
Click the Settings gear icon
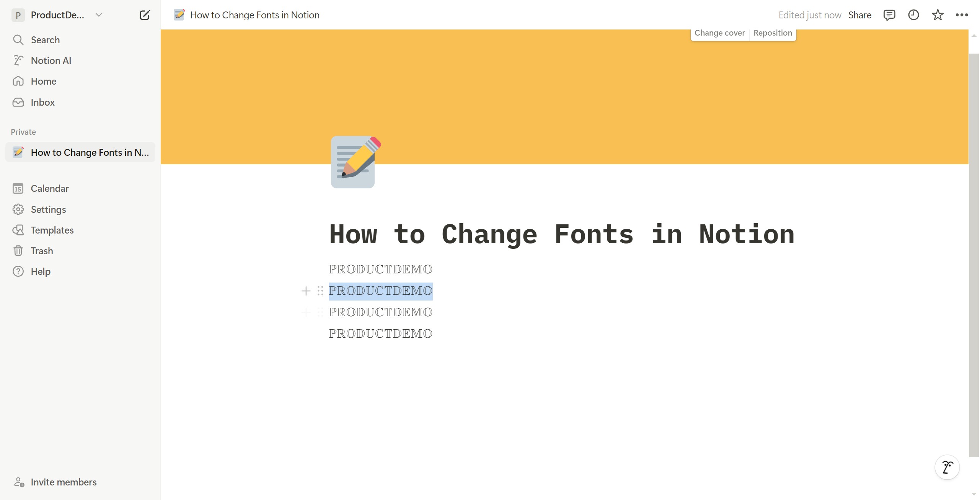click(18, 209)
